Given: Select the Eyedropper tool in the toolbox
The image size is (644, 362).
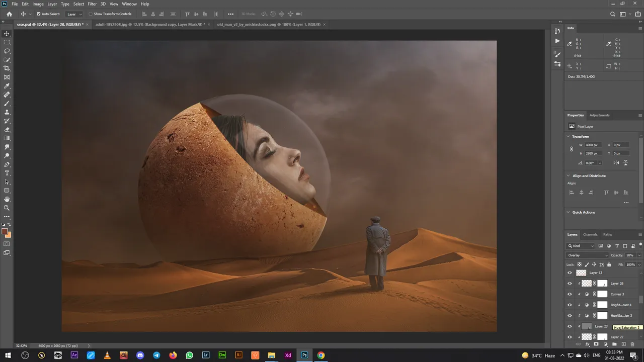Looking at the screenshot, I should 7,86.
